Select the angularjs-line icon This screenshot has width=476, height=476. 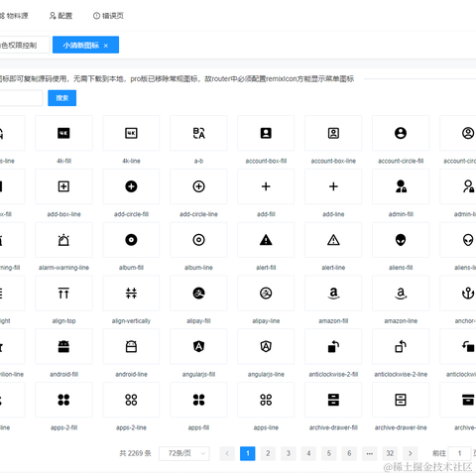(266, 346)
